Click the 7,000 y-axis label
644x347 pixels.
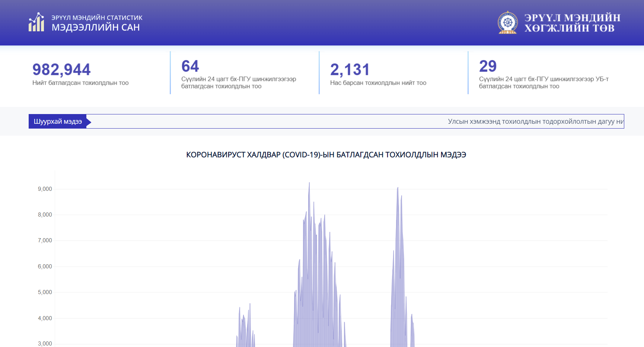pyautogui.click(x=45, y=240)
